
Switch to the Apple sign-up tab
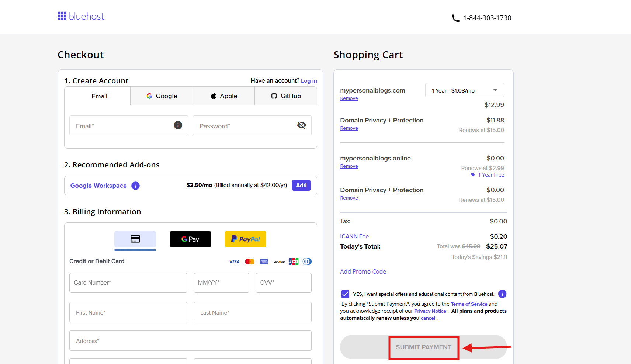[x=223, y=96]
